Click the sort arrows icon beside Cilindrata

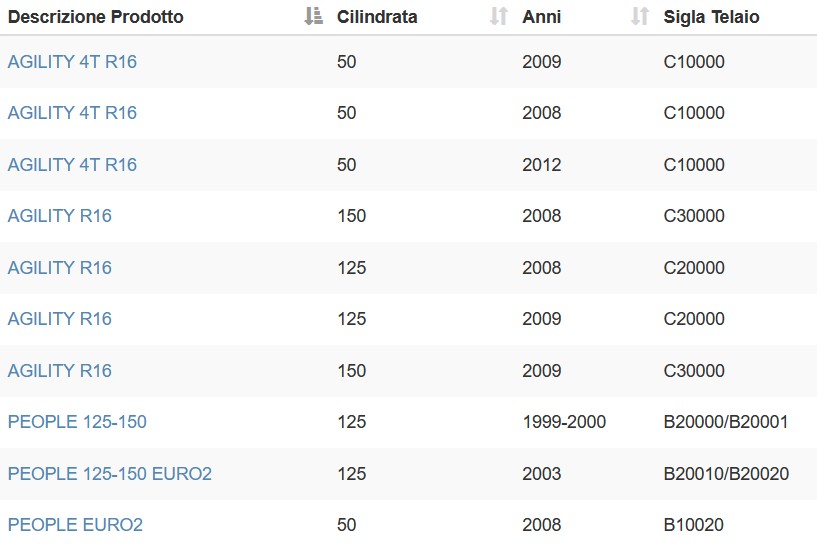click(499, 17)
